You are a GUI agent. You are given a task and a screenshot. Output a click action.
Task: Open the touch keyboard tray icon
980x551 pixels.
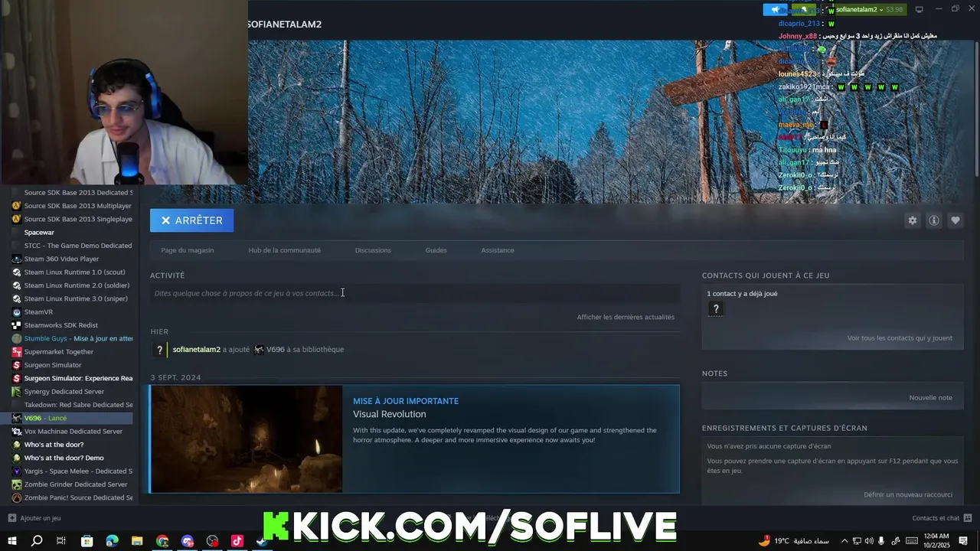(912, 541)
